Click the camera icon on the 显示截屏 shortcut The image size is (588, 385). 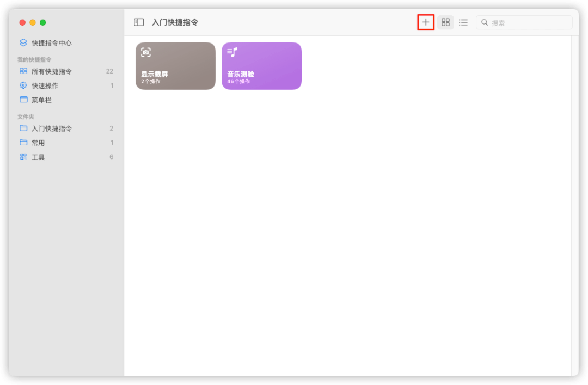click(x=146, y=52)
